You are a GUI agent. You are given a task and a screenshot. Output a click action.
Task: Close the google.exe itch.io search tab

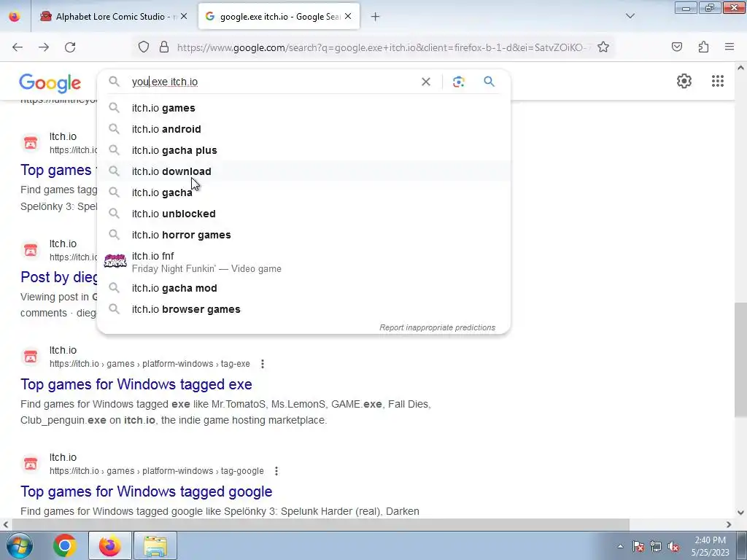(x=348, y=16)
